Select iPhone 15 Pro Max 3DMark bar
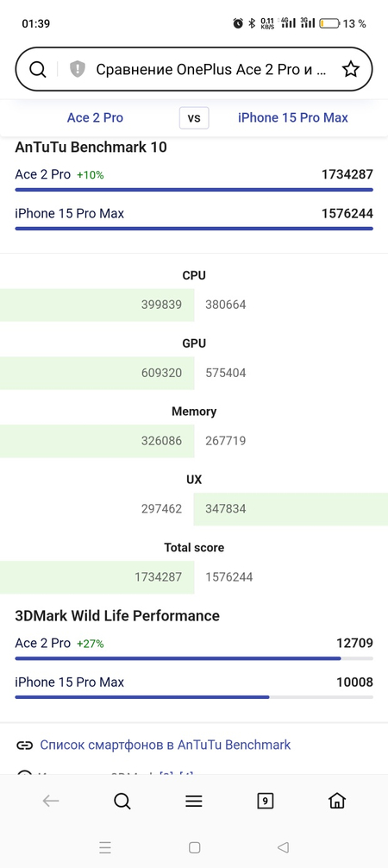The image size is (388, 868). click(x=194, y=697)
